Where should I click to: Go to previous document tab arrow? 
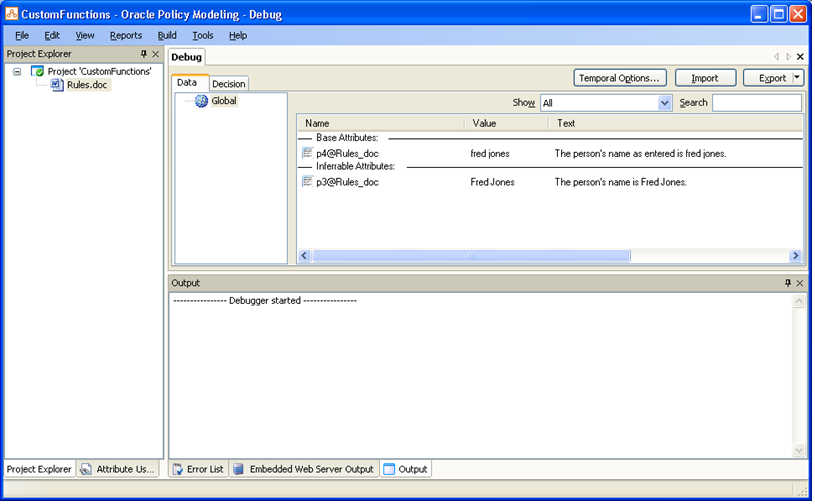tap(777, 57)
